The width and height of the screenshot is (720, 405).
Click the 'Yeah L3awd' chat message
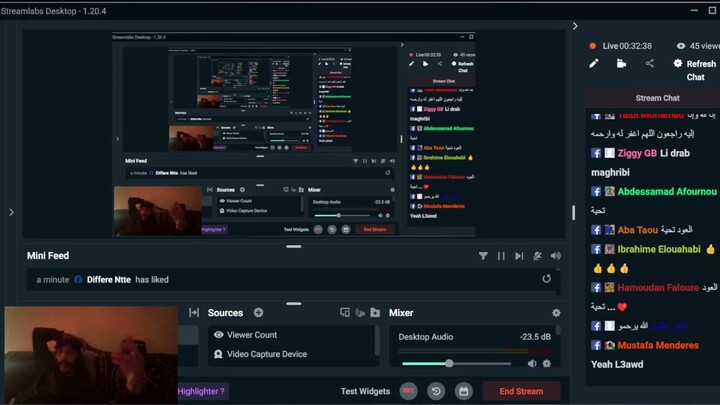[x=617, y=365]
